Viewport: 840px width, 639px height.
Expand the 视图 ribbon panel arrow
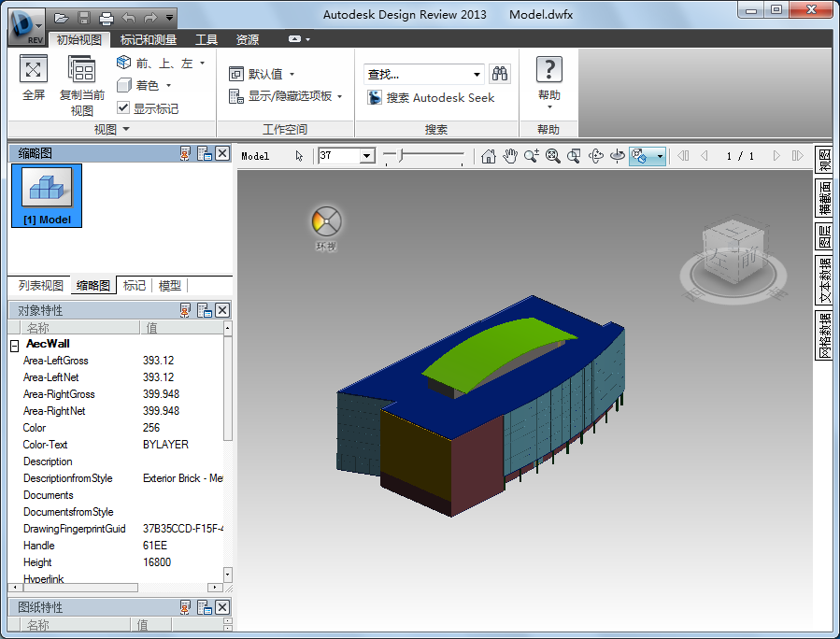pos(126,129)
